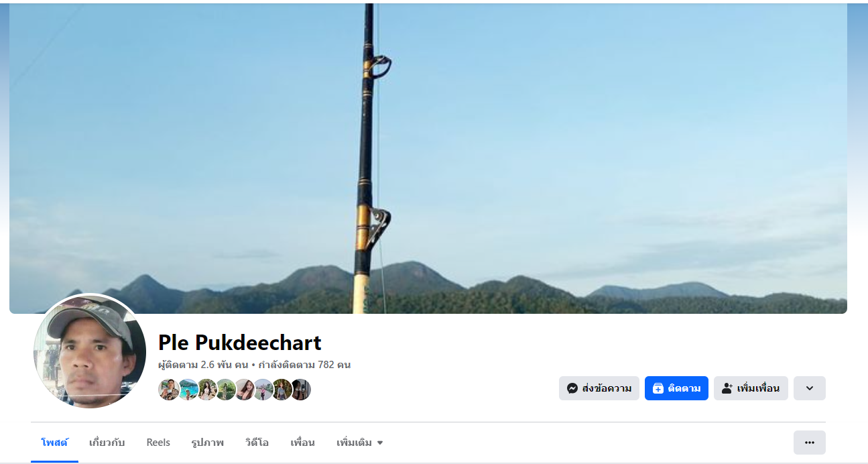The image size is (868, 464).
Task: Open the เพื่อน friends tab
Action: point(302,443)
